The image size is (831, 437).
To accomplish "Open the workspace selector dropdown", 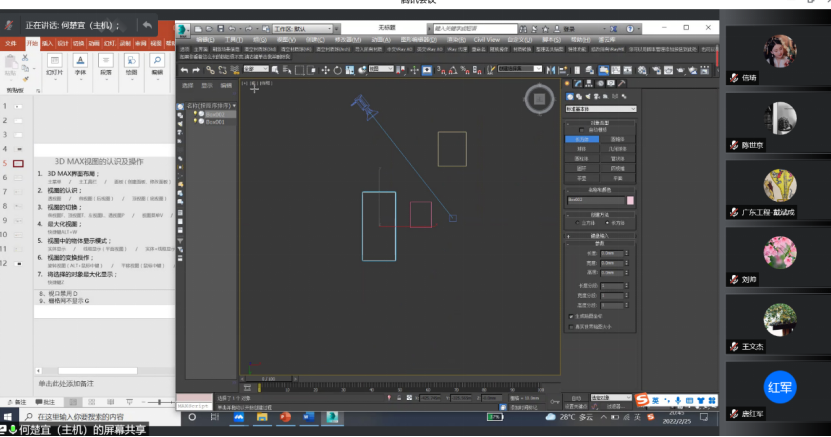I will point(300,30).
